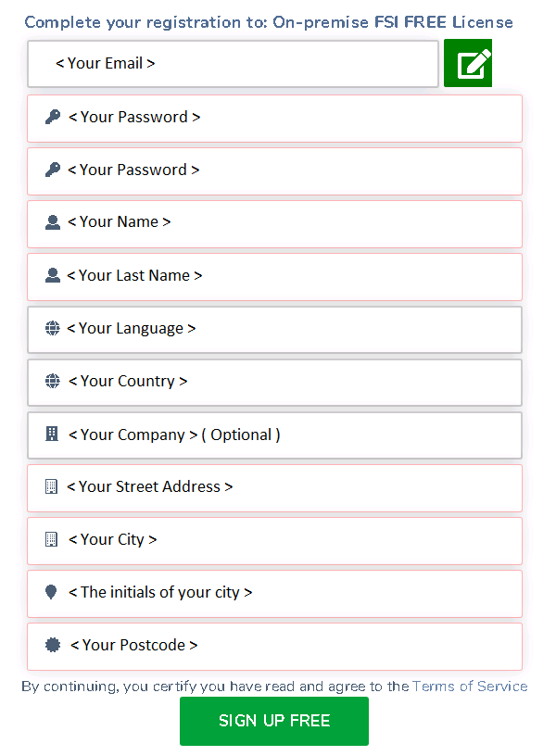Click the person icon in Last Name field
The width and height of the screenshot is (556, 756).
[x=52, y=275]
